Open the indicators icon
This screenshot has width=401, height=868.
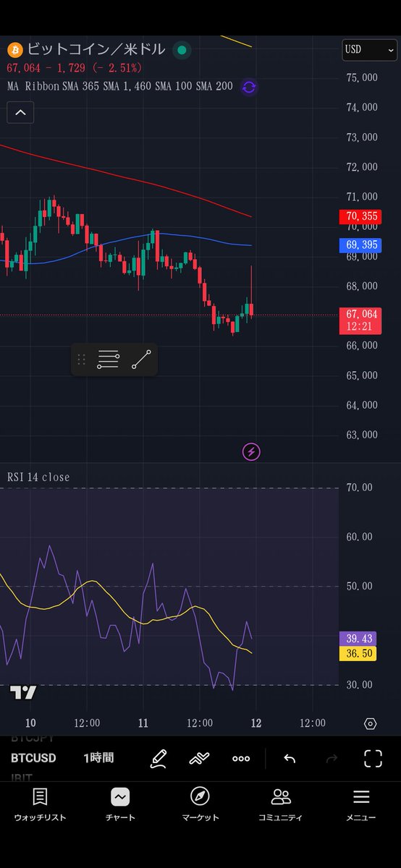199,758
